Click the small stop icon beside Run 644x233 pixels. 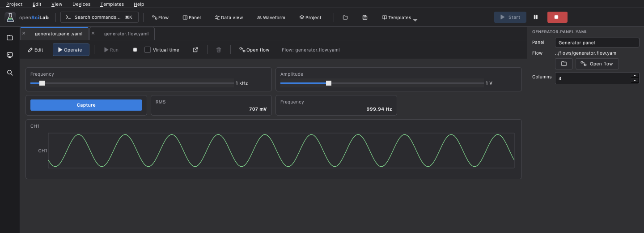135,50
